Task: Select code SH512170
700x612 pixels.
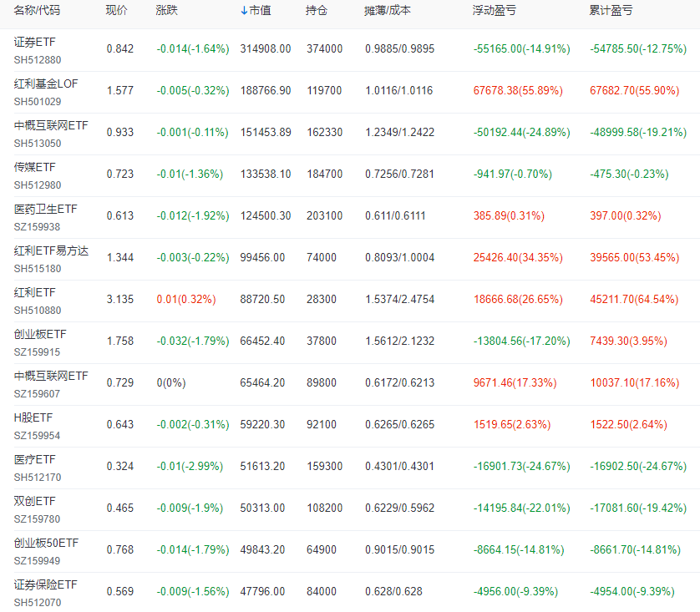Action: (x=38, y=478)
